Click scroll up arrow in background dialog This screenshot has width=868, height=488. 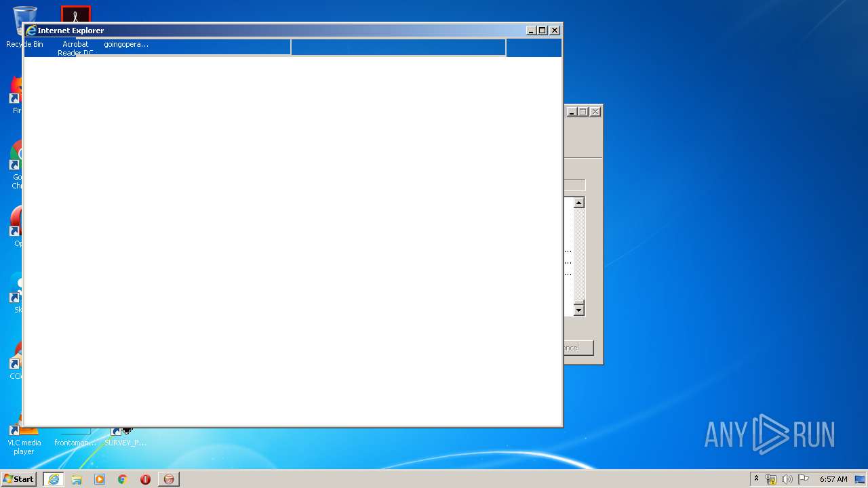(x=578, y=203)
